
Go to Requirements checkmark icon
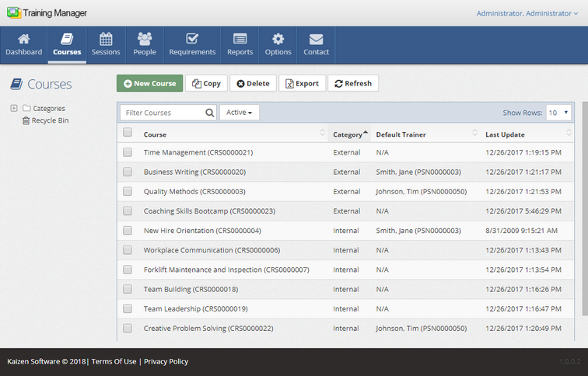point(191,39)
